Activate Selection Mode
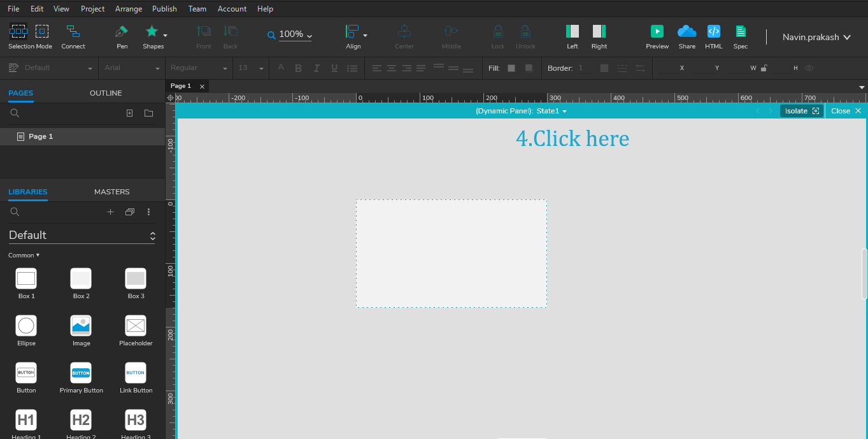This screenshot has height=439, width=868. coord(18,31)
